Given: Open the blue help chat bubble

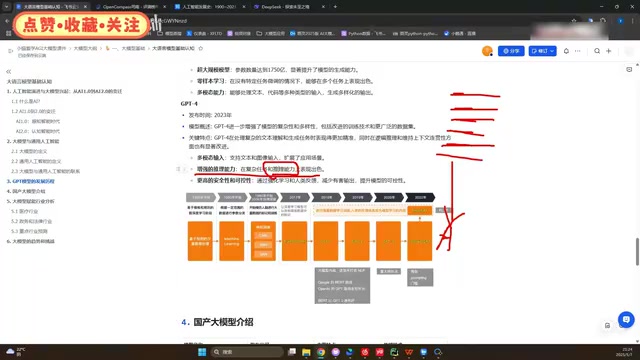Looking at the screenshot, I should point(626,319).
